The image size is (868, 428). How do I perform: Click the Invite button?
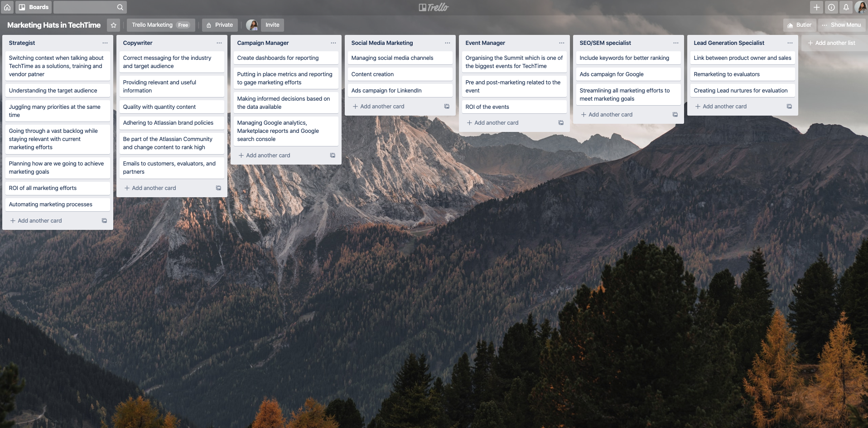(272, 25)
